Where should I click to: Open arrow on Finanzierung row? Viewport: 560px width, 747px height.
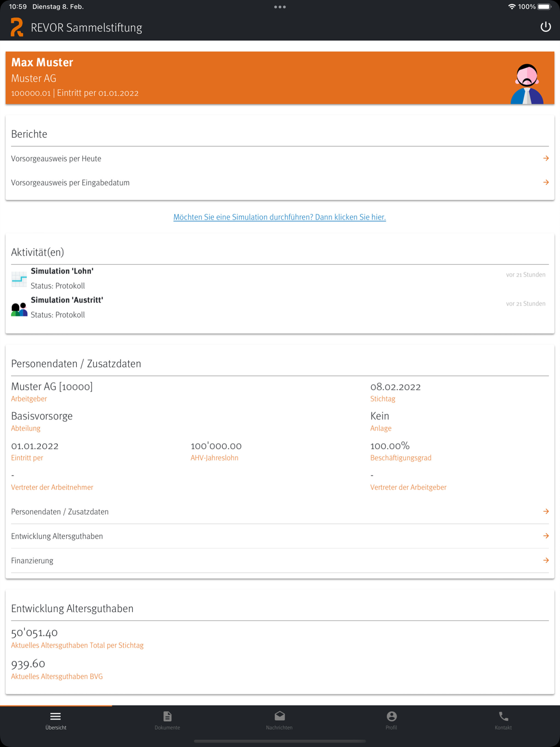click(546, 560)
